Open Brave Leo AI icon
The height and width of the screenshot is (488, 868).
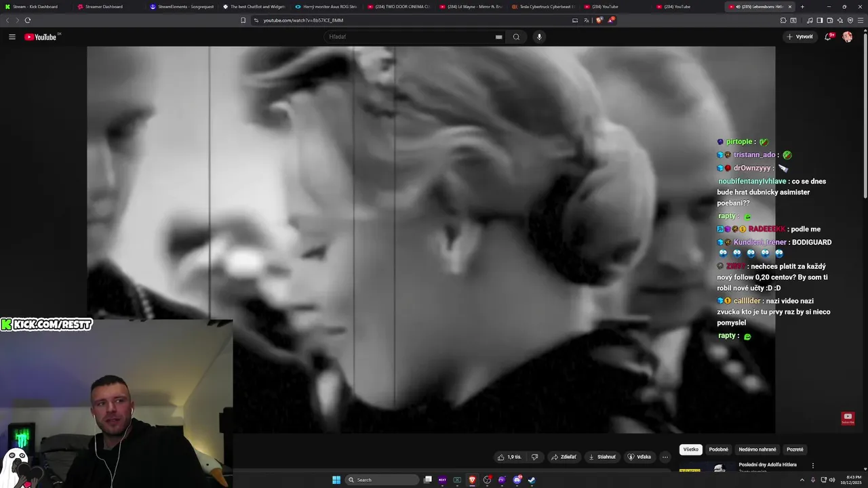pyautogui.click(x=840, y=20)
